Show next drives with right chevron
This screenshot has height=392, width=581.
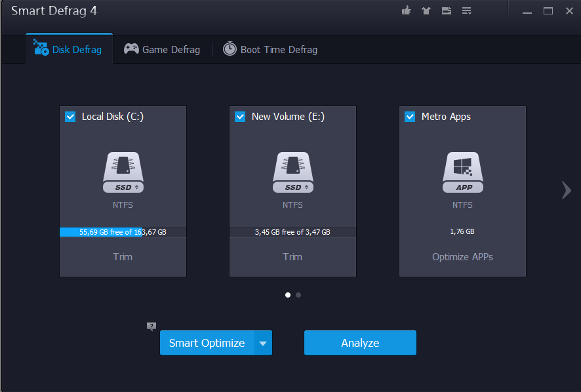pos(566,191)
